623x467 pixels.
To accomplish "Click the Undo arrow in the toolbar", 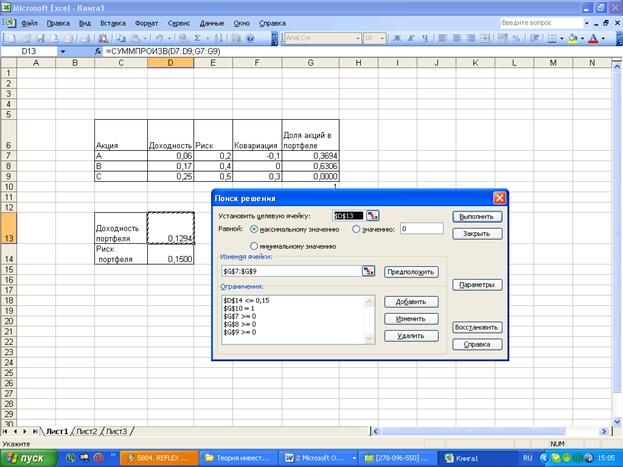I will 159,38.
